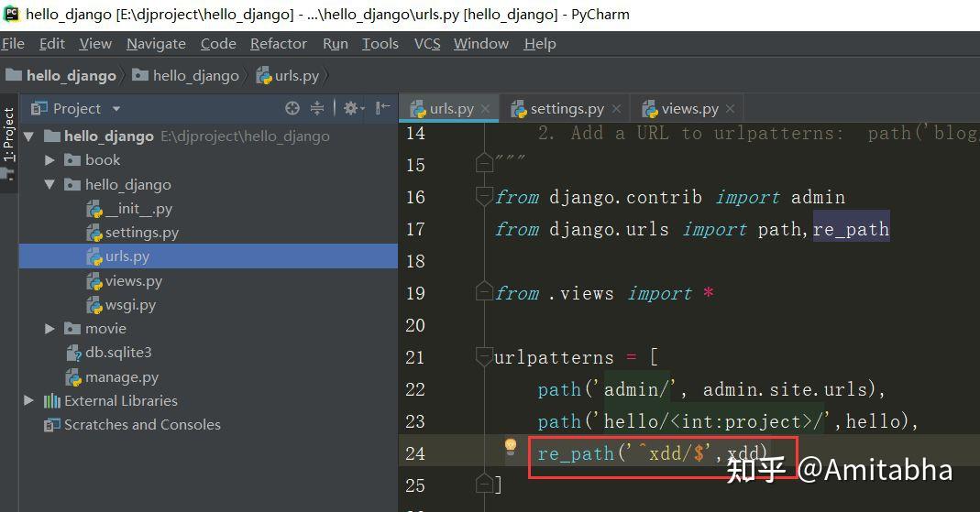Viewport: 980px width, 512px height.
Task: Click re_path in the line 17 import
Action: click(852, 230)
